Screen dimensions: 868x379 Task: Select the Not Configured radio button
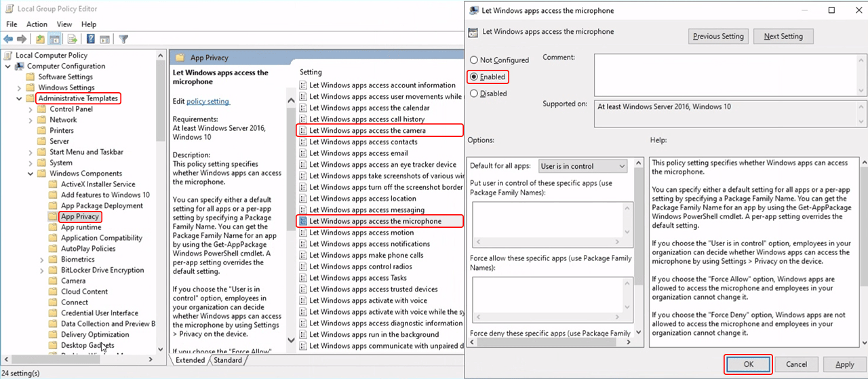(x=473, y=60)
